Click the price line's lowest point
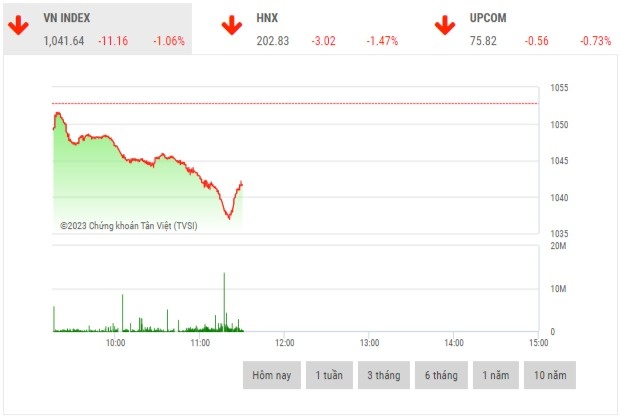Image resolution: width=621 pixels, height=417 pixels. [230, 218]
